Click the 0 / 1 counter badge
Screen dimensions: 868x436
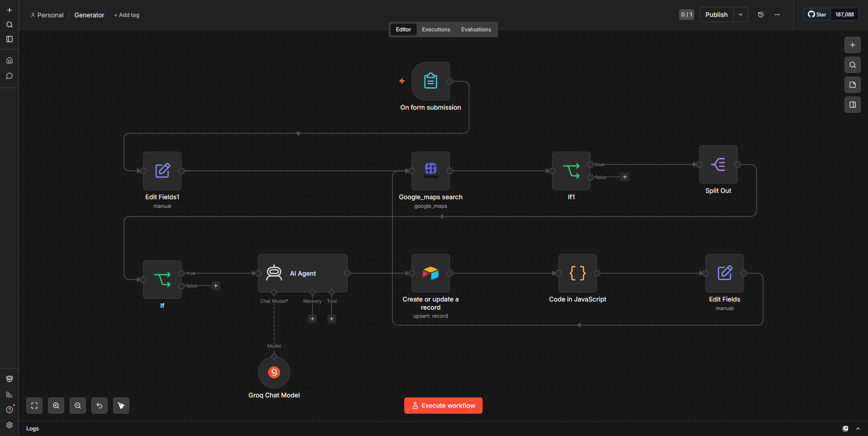point(686,15)
